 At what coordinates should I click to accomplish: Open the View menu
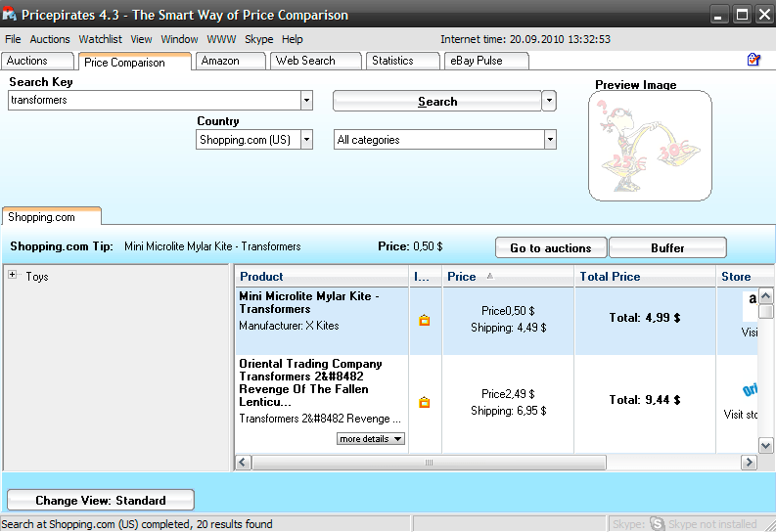(x=141, y=39)
